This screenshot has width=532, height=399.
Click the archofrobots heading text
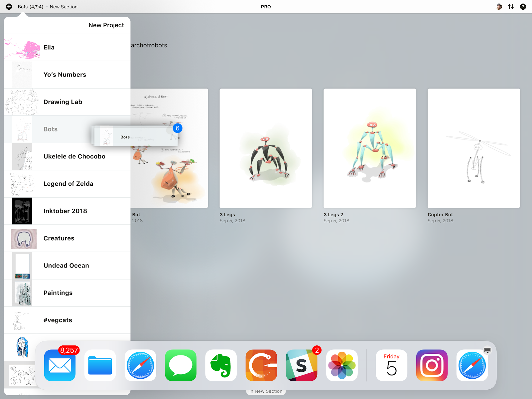coord(149,45)
